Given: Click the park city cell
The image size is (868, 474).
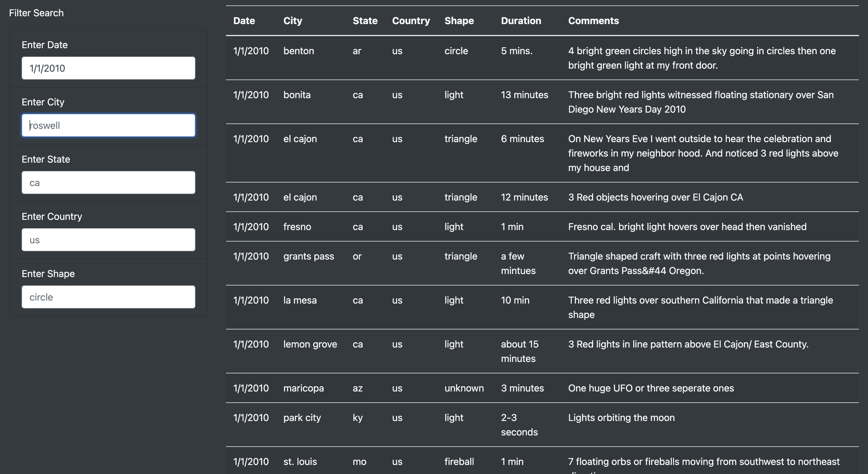Looking at the screenshot, I should pyautogui.click(x=302, y=417).
